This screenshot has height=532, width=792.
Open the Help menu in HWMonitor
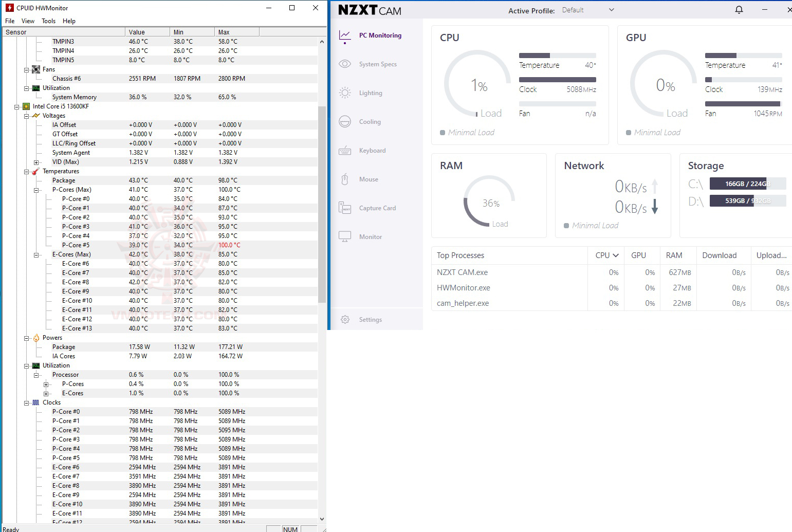(x=69, y=21)
